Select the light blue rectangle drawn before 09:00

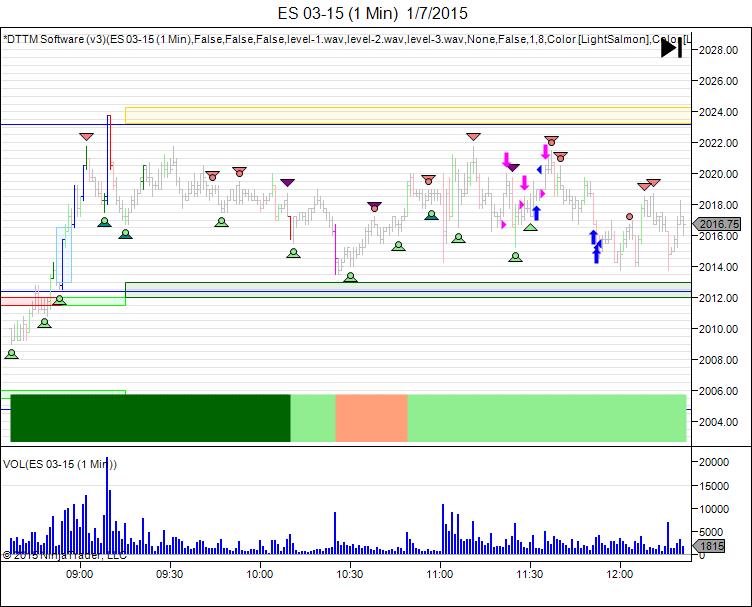pyautogui.click(x=64, y=255)
